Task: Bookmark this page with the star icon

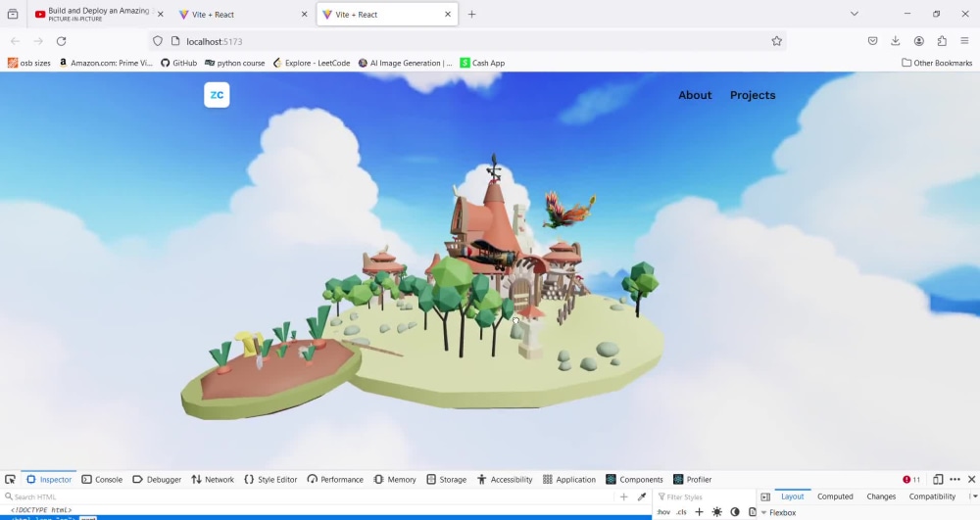Action: pyautogui.click(x=776, y=41)
